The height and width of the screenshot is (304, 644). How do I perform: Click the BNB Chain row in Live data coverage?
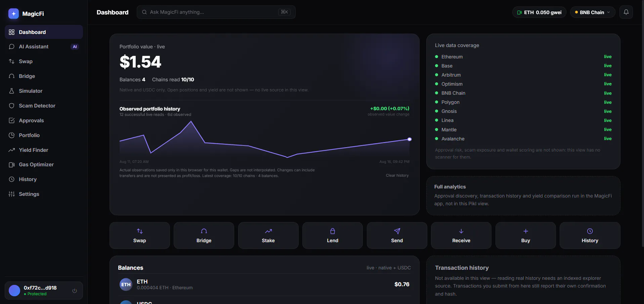(523, 93)
